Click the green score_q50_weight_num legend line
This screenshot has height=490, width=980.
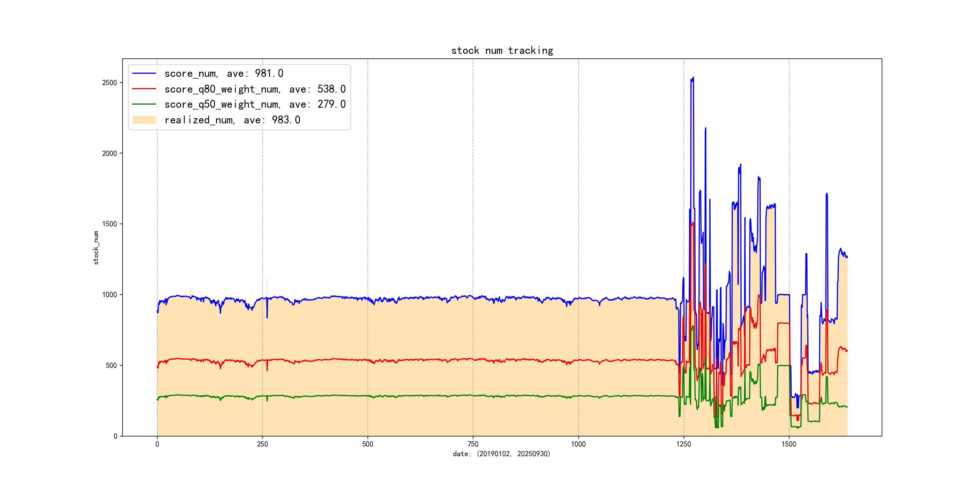coord(144,104)
